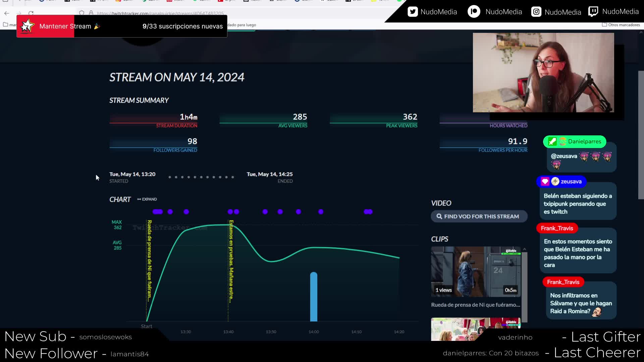The image size is (644, 362).
Task: Open the Rueda de prensa clip thumbnail
Action: 476,272
